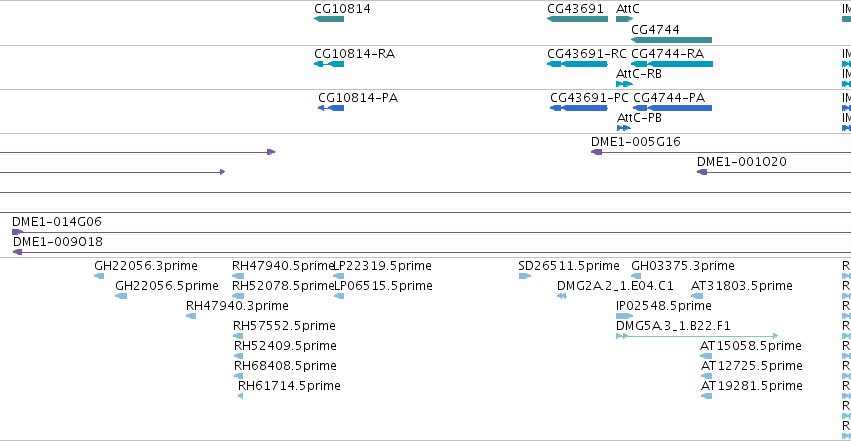The height and width of the screenshot is (441, 851).
Task: Select transcript CG4744-RA
Action: [672, 64]
